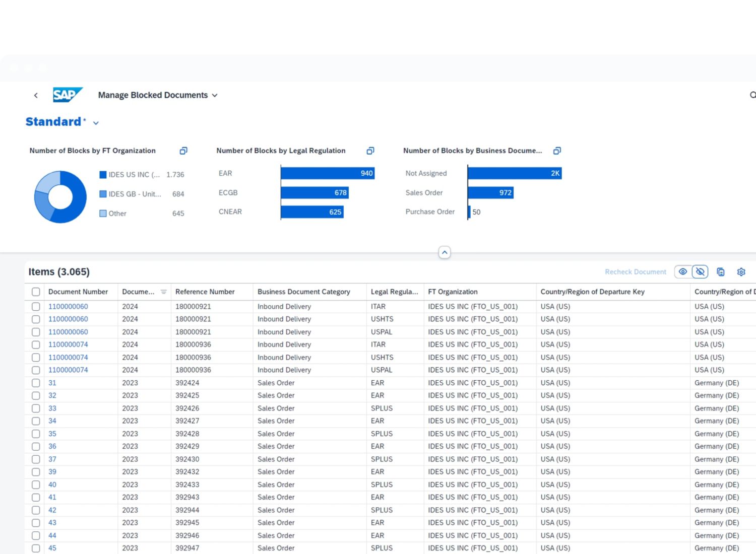
Task: Sort by Business Document Category column header
Action: pyautogui.click(x=303, y=292)
